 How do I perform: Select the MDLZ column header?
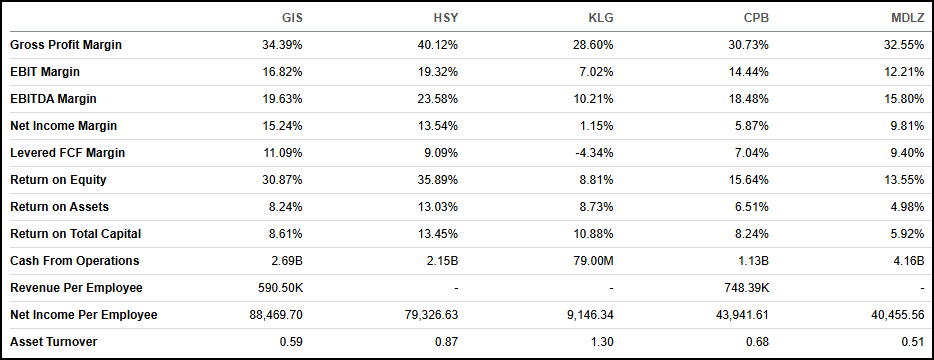[908, 18]
